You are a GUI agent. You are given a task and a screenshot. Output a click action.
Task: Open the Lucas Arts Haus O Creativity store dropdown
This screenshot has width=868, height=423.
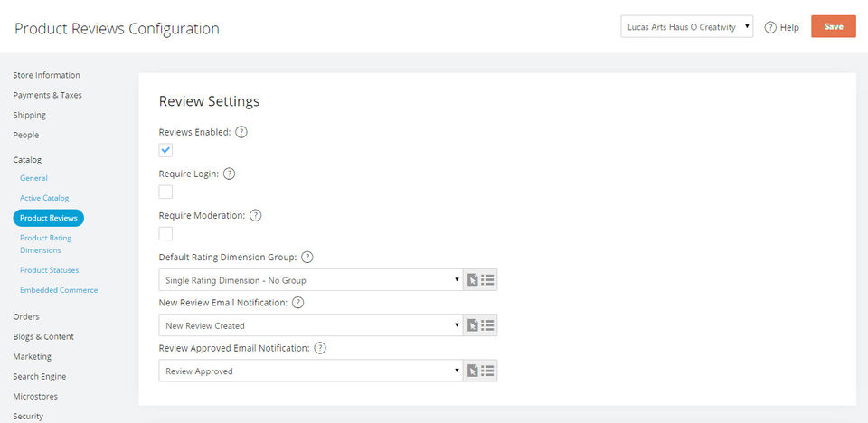(687, 26)
